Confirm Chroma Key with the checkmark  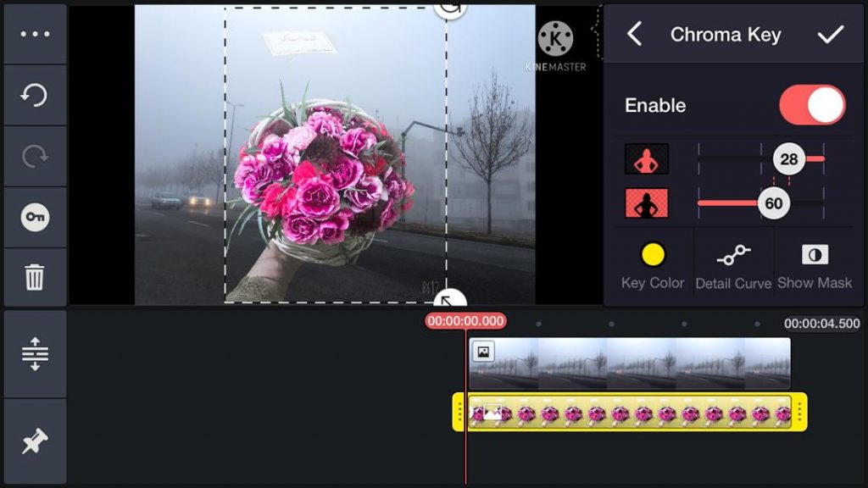pos(830,34)
